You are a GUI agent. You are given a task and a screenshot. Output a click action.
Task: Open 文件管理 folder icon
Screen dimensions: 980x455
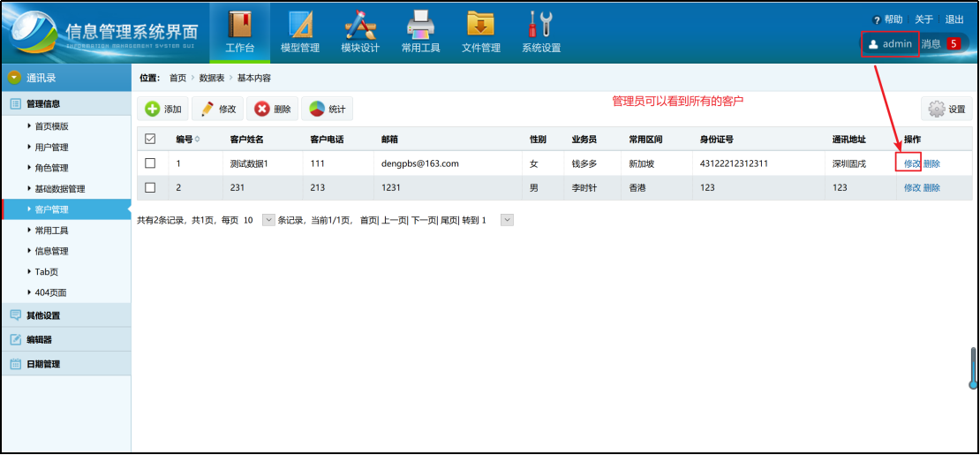coord(480,24)
